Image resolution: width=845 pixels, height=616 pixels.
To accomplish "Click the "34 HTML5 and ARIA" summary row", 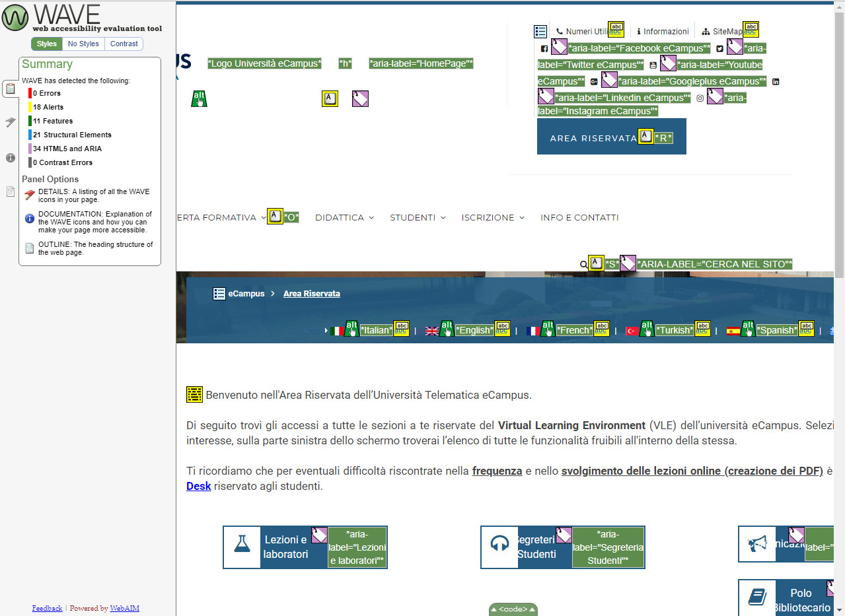I will coord(67,149).
